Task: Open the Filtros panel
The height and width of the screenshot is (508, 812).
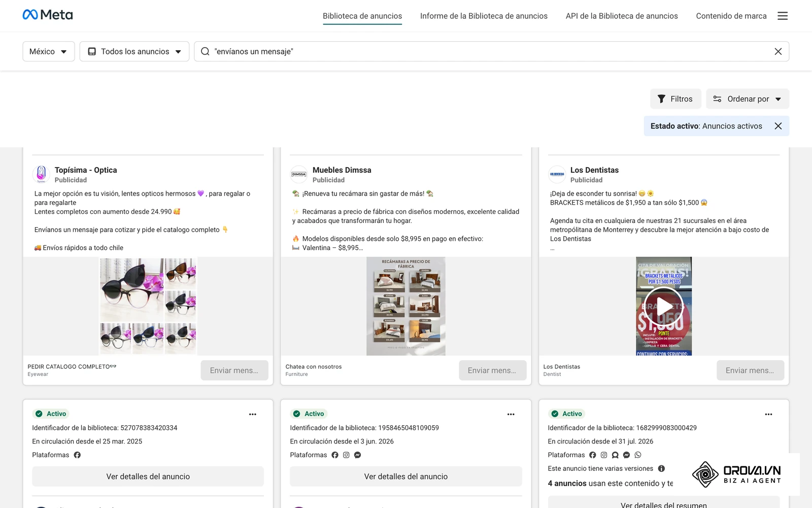Action: (675, 99)
